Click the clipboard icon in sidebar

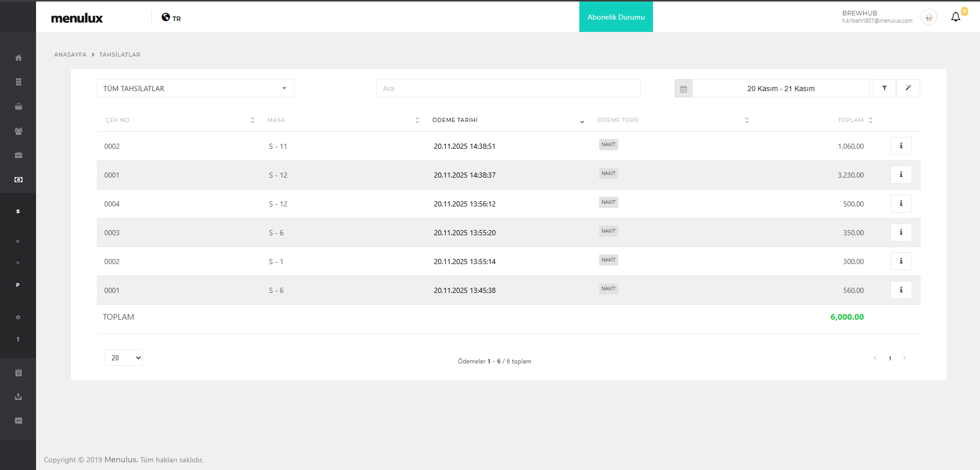[x=19, y=373]
